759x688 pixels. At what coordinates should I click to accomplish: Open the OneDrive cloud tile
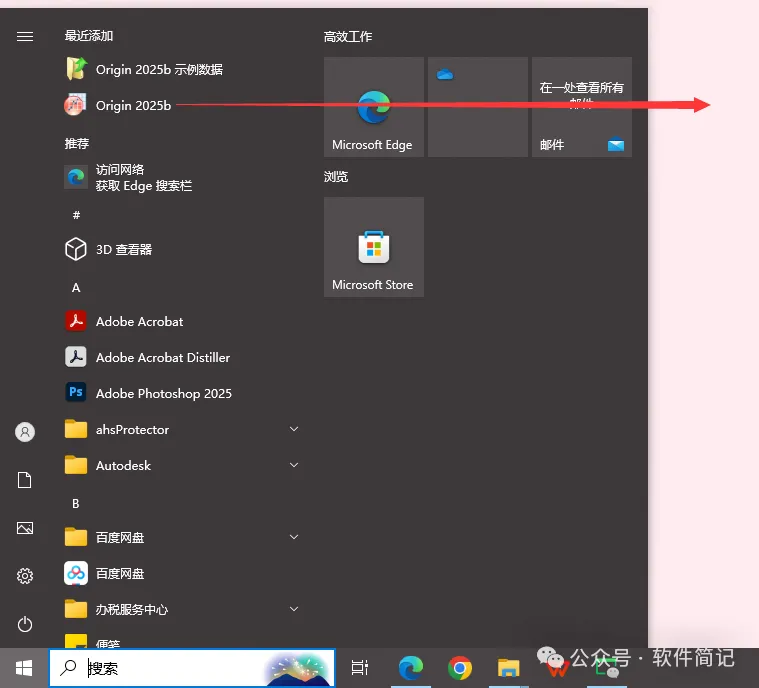(478, 107)
